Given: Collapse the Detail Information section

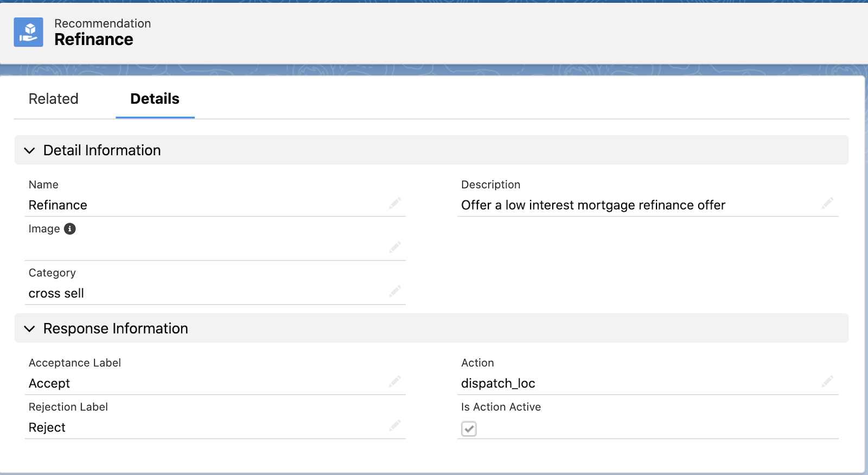Looking at the screenshot, I should click(x=30, y=150).
